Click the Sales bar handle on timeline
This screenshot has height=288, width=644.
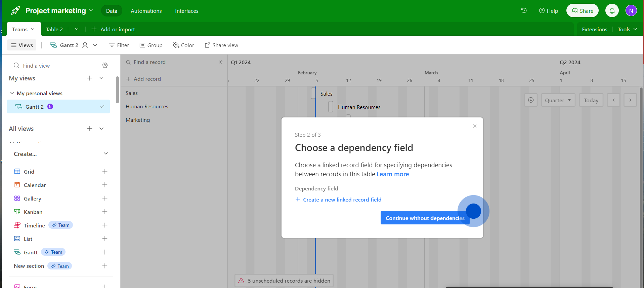pos(313,93)
